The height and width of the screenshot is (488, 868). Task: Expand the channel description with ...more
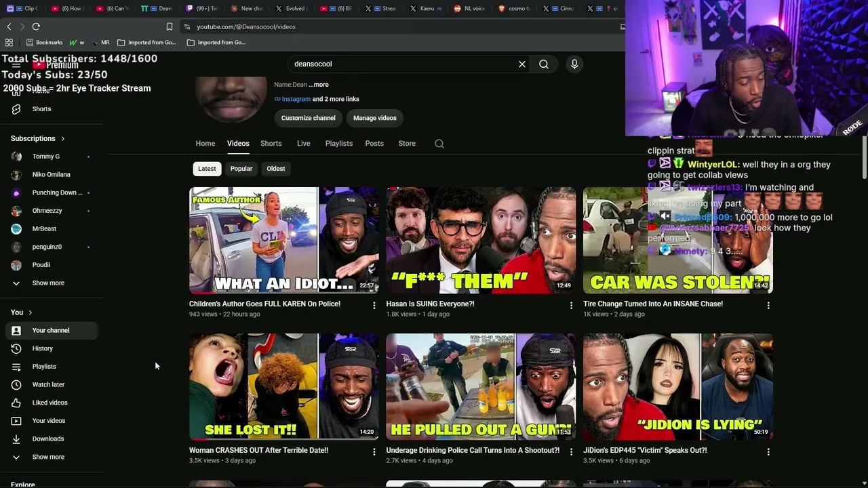click(319, 85)
